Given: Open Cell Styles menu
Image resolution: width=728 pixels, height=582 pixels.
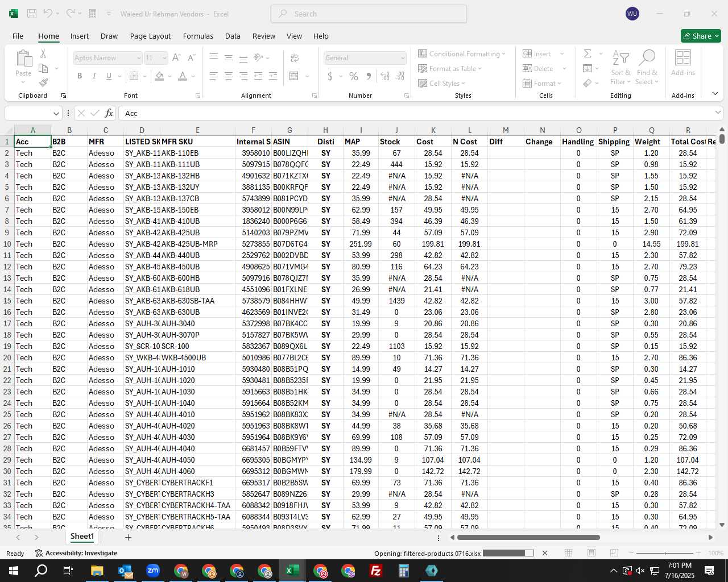Looking at the screenshot, I should (x=441, y=83).
